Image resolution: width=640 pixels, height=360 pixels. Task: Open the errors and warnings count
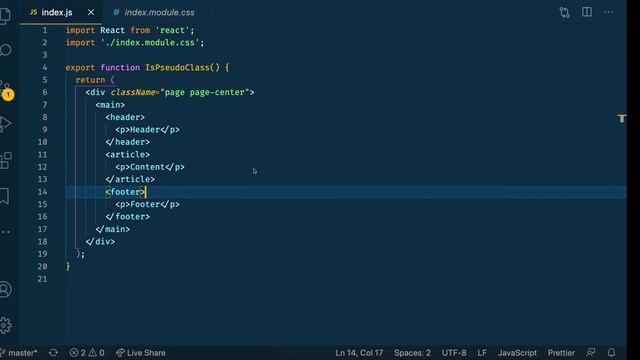pos(87,353)
